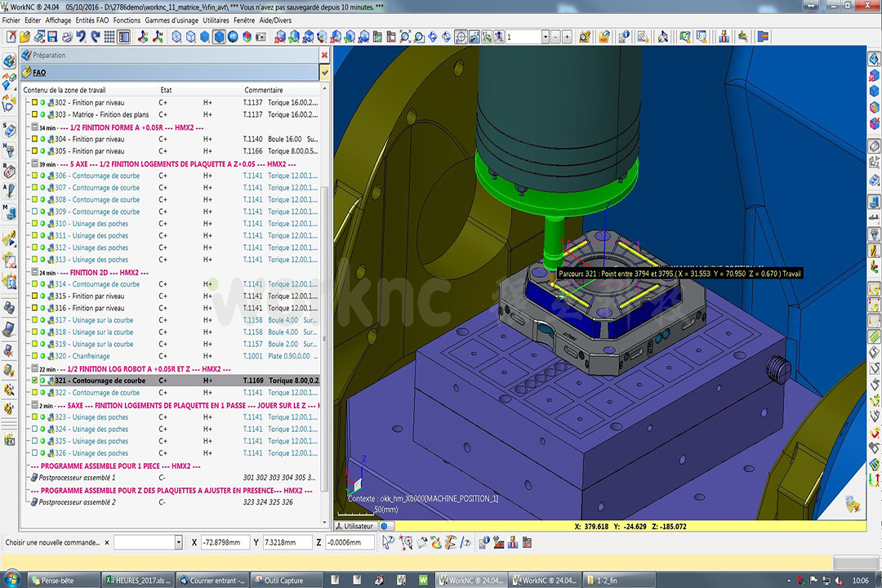Toggle checkbox for 316 Finition par niveau
The image size is (882, 588).
coord(34,309)
